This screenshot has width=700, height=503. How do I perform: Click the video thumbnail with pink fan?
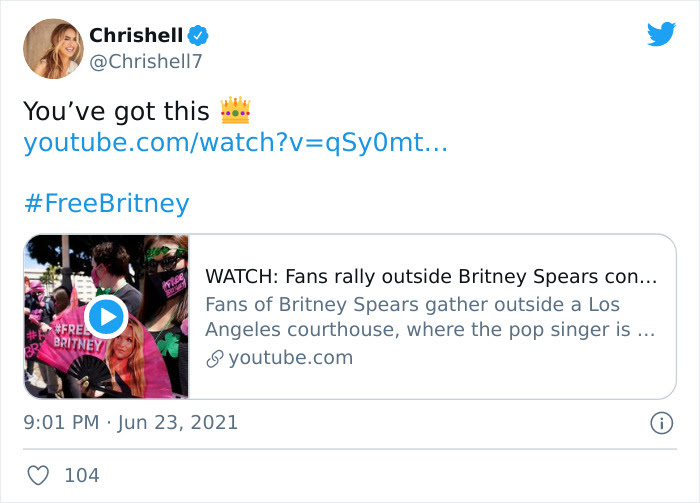(106, 316)
